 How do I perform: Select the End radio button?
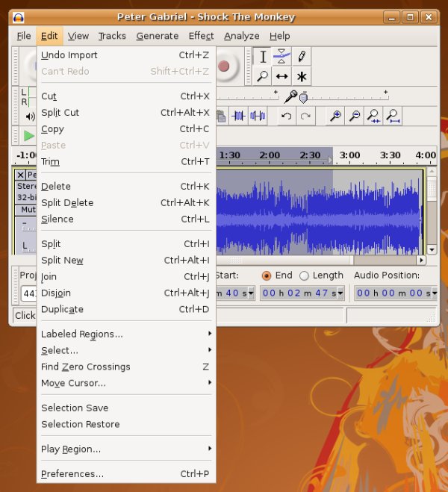point(267,275)
